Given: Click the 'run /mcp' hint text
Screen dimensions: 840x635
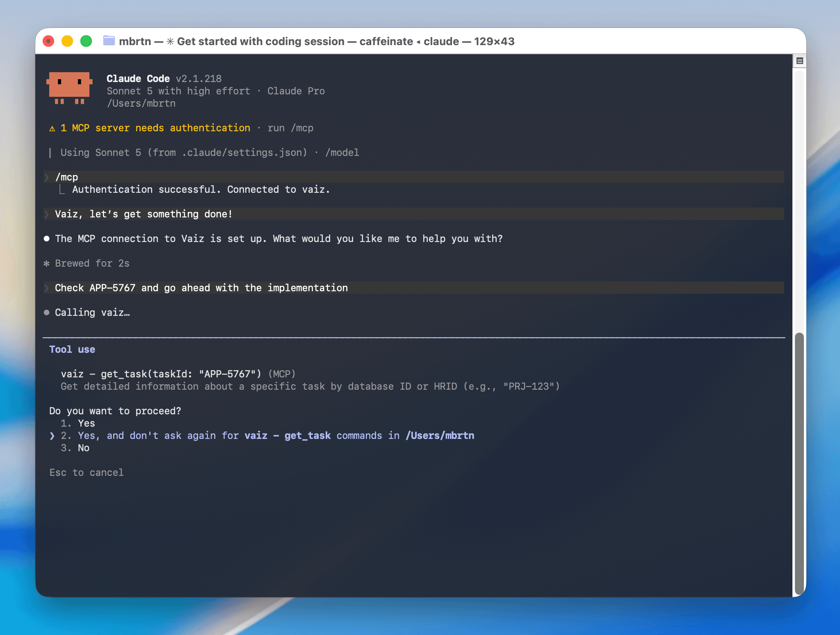Looking at the screenshot, I should tap(290, 128).
